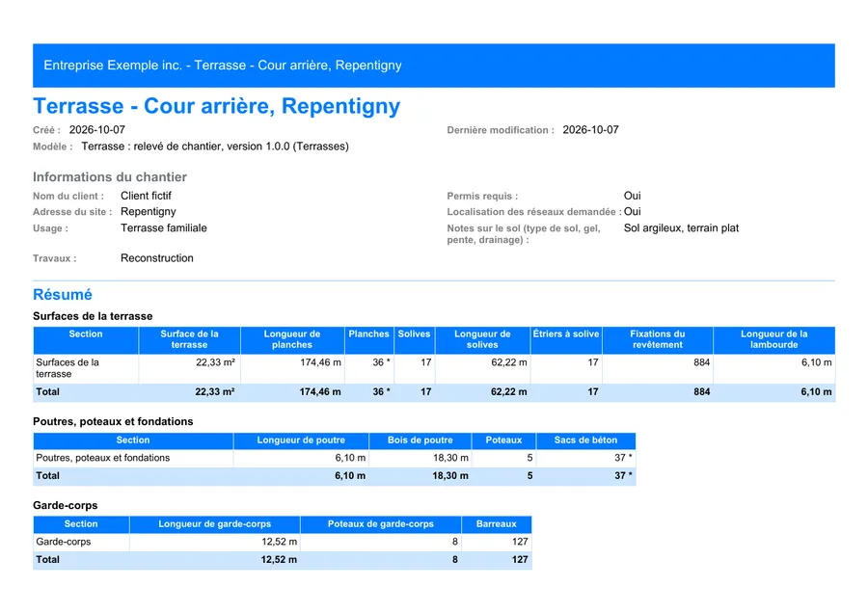Click '884' in the surfaces Total row
Screen dimensions: 868x613
(702, 391)
